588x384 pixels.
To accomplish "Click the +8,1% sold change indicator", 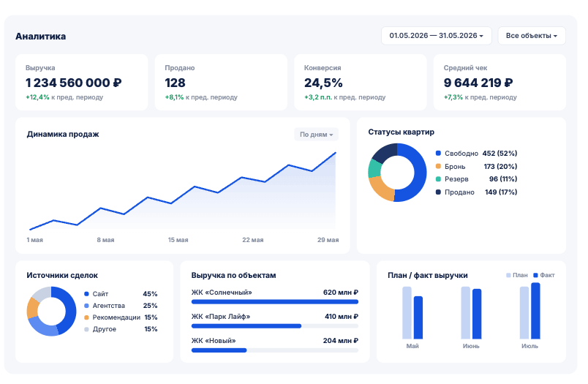I will pos(174,97).
